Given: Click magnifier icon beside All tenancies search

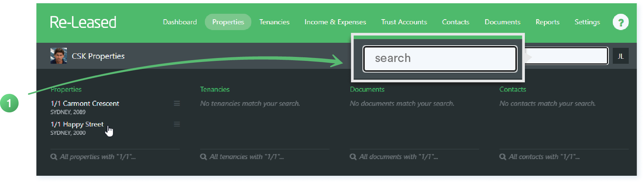Looking at the screenshot, I should pos(203,157).
